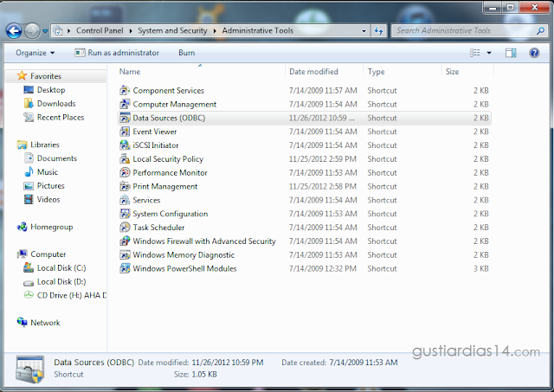
Task: Click the search magnifier icon
Action: pyautogui.click(x=540, y=31)
